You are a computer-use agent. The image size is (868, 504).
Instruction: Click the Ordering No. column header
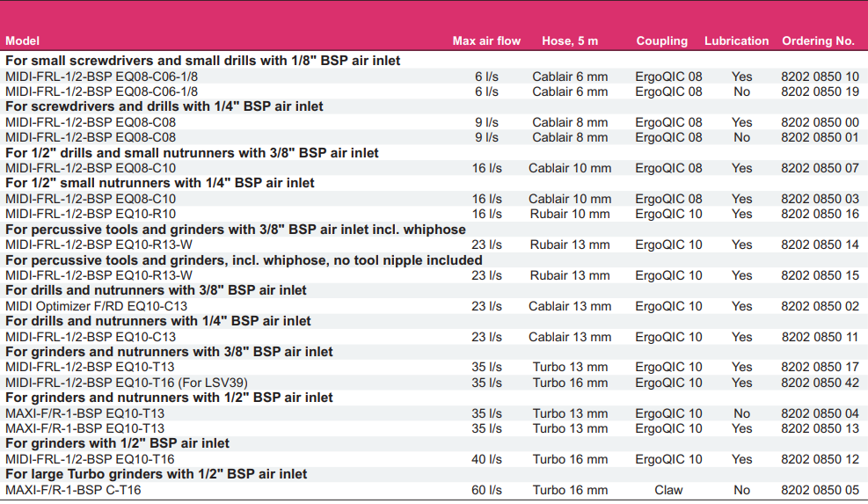click(818, 41)
